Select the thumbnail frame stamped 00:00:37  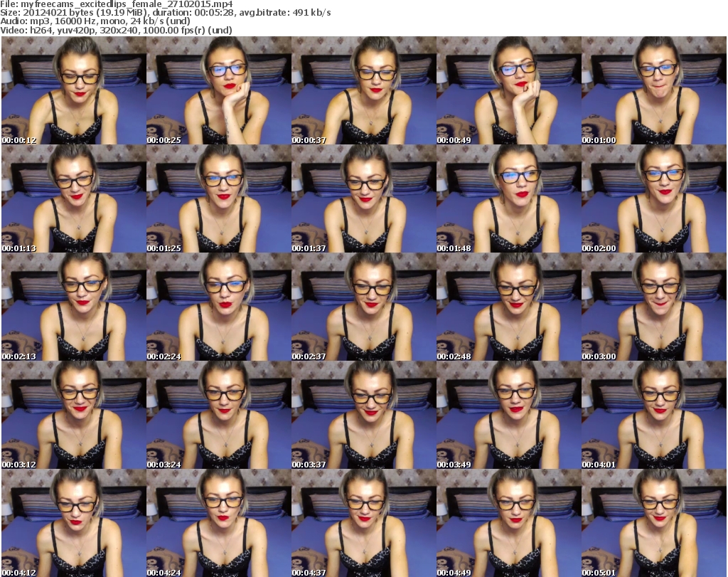(364, 90)
